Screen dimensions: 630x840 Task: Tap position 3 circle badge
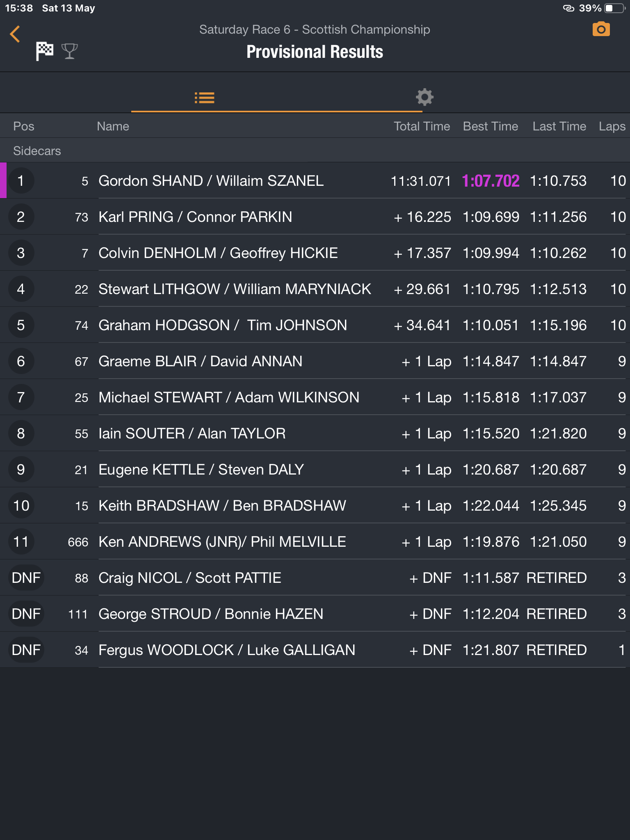(21, 253)
